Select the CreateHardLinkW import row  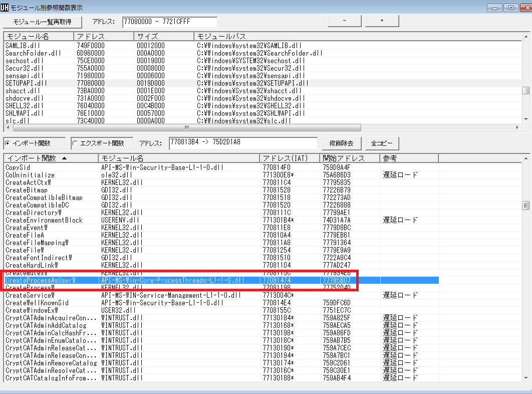pyautogui.click(x=221, y=265)
